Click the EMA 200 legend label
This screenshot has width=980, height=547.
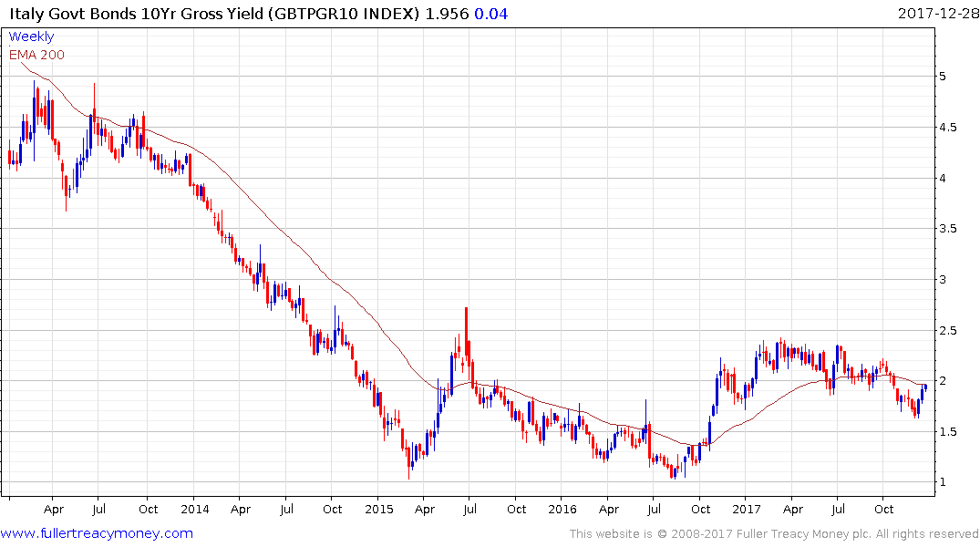click(x=36, y=55)
